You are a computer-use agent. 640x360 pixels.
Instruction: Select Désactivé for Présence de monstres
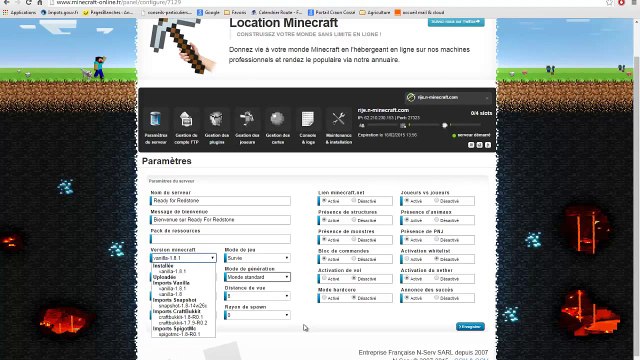click(x=354, y=240)
